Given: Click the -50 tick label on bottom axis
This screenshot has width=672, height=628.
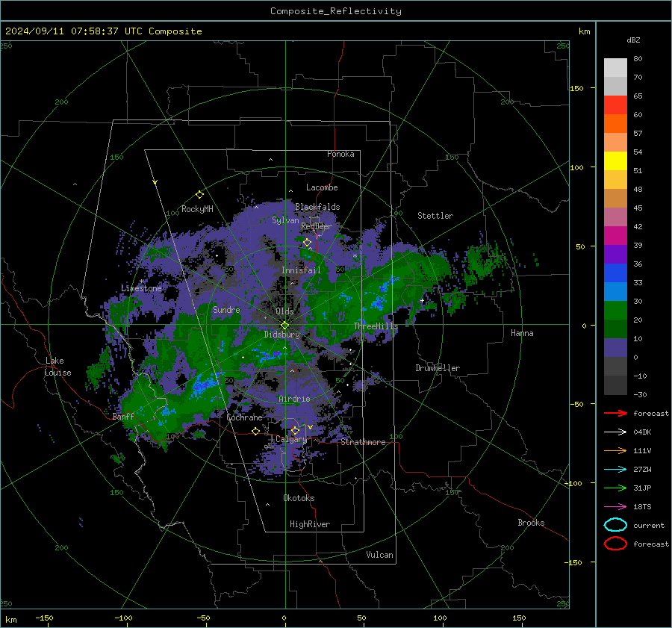Looking at the screenshot, I should [203, 618].
